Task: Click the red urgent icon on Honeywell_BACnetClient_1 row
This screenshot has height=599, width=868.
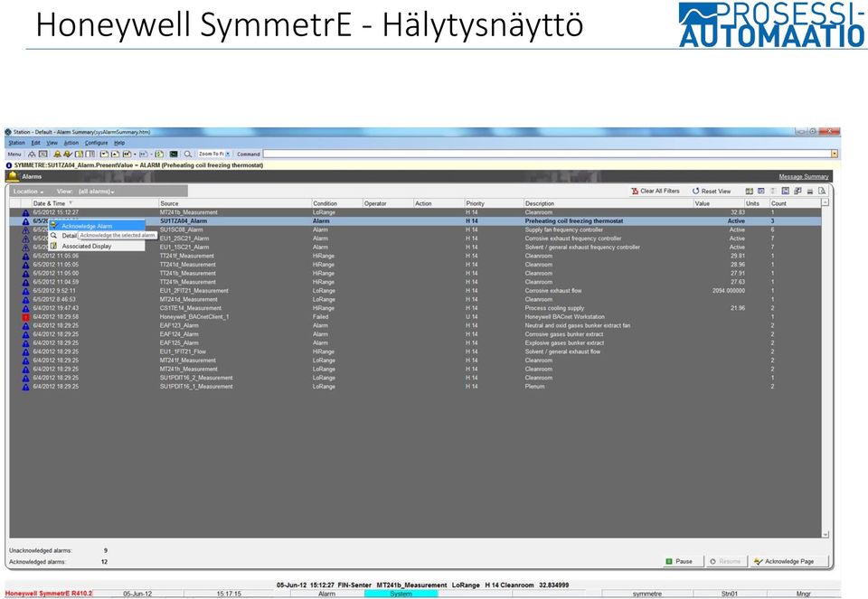Action: 25,317
